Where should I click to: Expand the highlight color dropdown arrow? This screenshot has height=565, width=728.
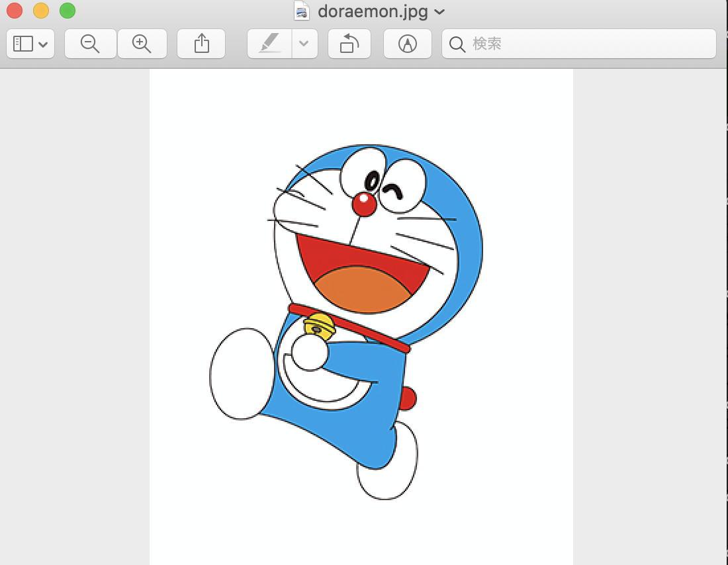pos(304,44)
